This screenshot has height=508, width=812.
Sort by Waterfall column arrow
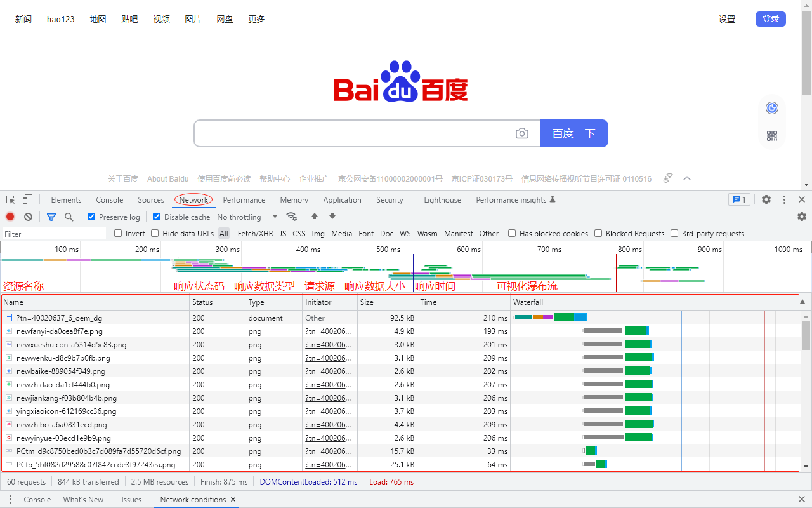pyautogui.click(x=803, y=302)
